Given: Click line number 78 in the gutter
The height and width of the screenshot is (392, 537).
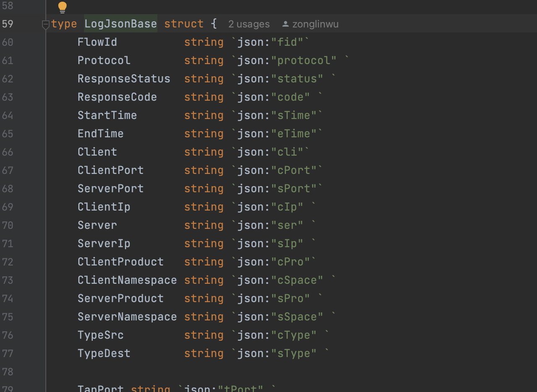Looking at the screenshot, I should (x=8, y=371).
